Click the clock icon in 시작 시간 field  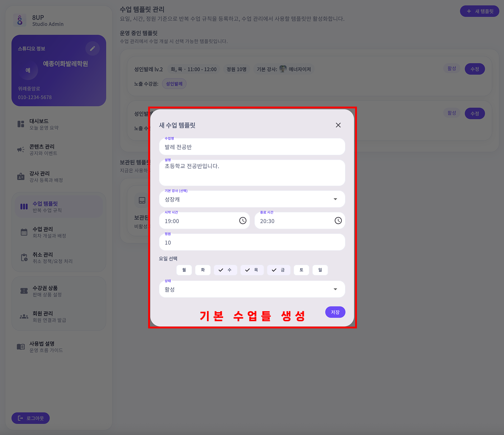243,221
